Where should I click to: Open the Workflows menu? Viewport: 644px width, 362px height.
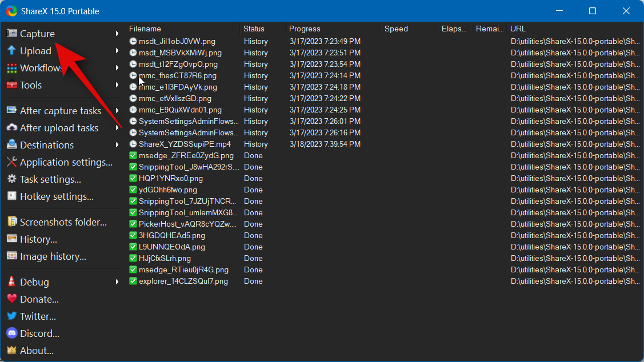click(40, 68)
